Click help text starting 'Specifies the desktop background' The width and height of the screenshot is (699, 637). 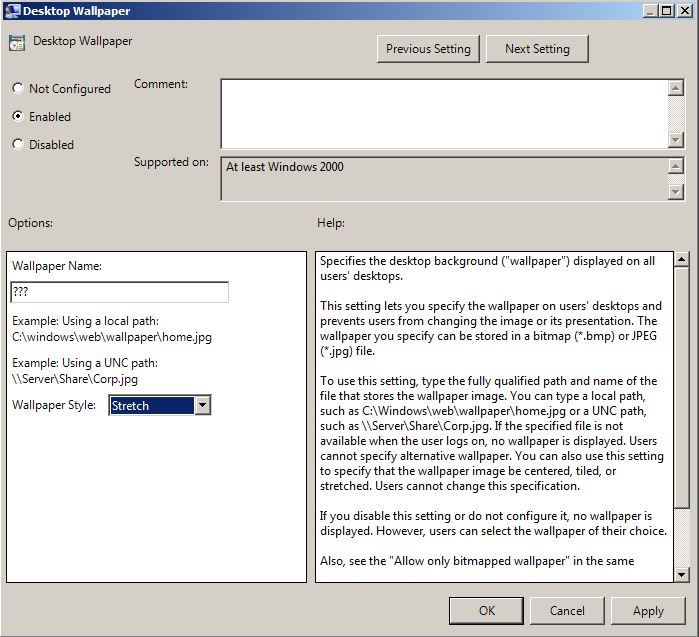tap(487, 268)
